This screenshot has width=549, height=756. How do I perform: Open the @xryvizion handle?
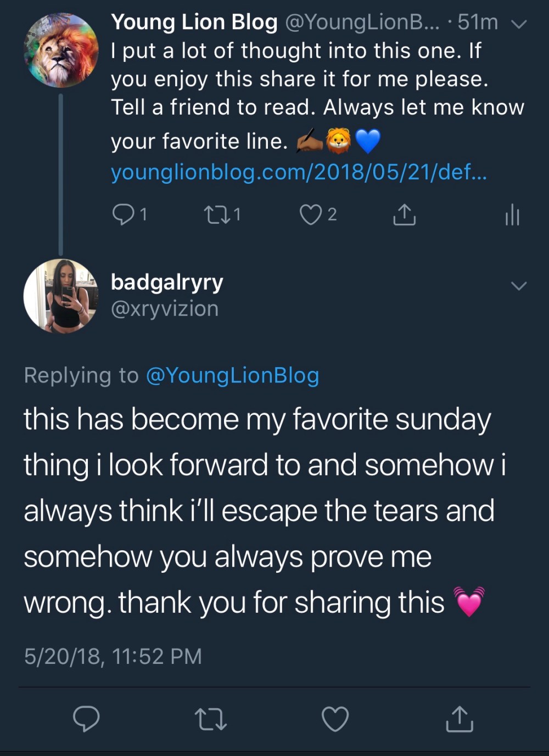[165, 309]
